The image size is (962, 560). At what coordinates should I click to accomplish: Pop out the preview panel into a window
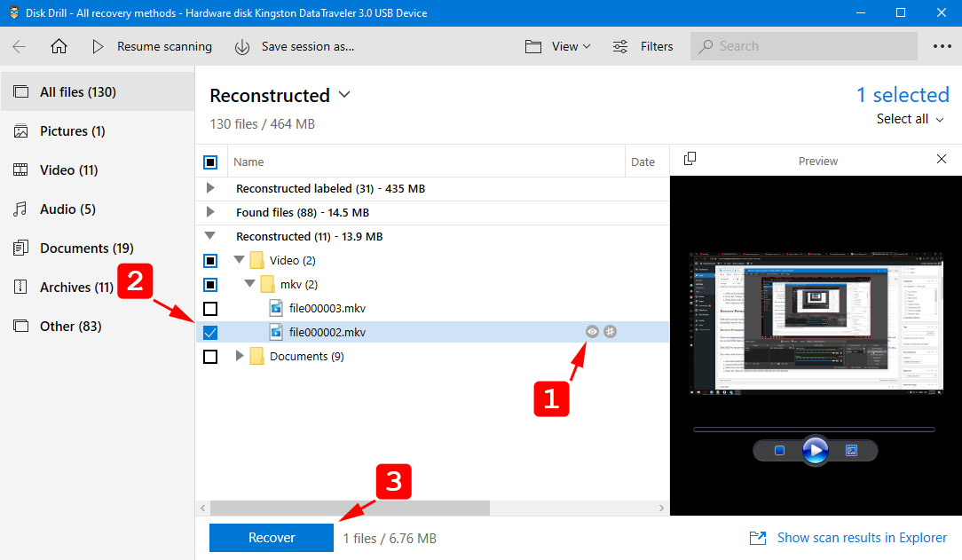point(690,159)
